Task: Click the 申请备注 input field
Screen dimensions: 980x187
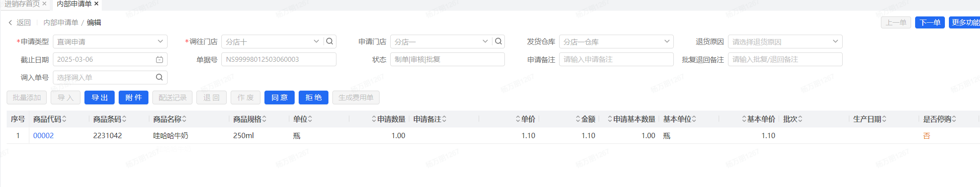Action: pos(616,60)
